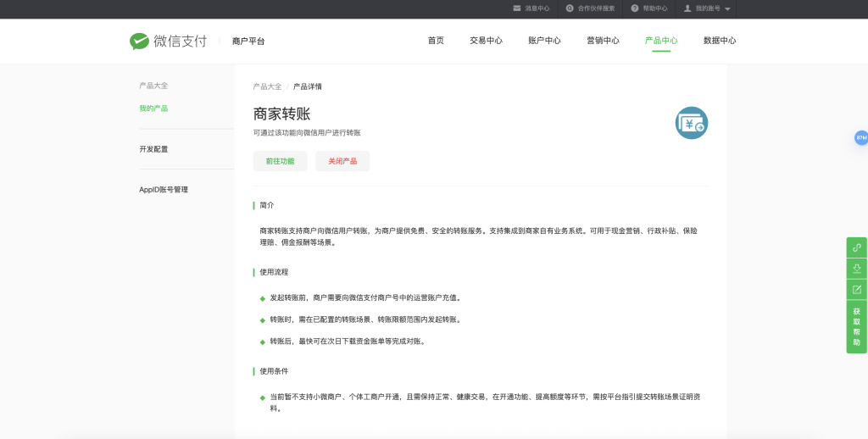Click text 可通过该功能向微信用户进行转账
This screenshot has height=439, width=868.
click(307, 133)
